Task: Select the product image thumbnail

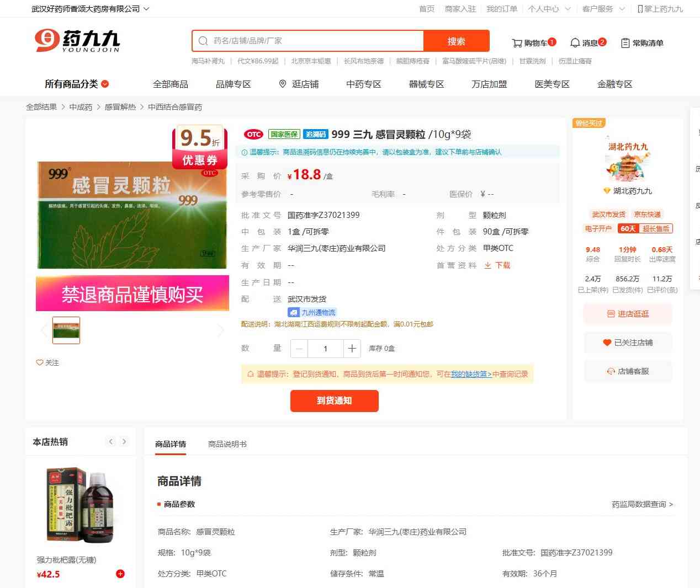Action: click(66, 330)
